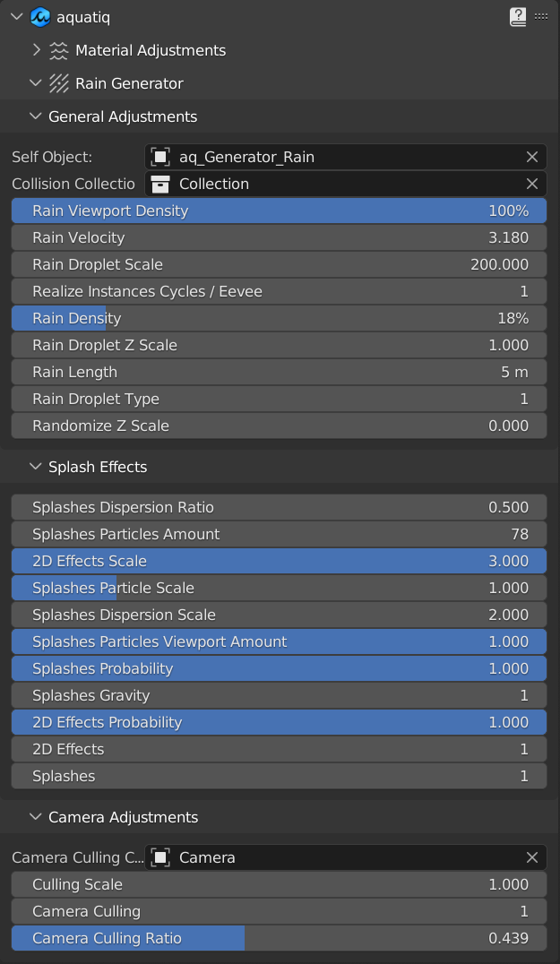Image resolution: width=560 pixels, height=964 pixels.
Task: Collapse the Camera Adjustments subpanel
Action: tap(36, 817)
